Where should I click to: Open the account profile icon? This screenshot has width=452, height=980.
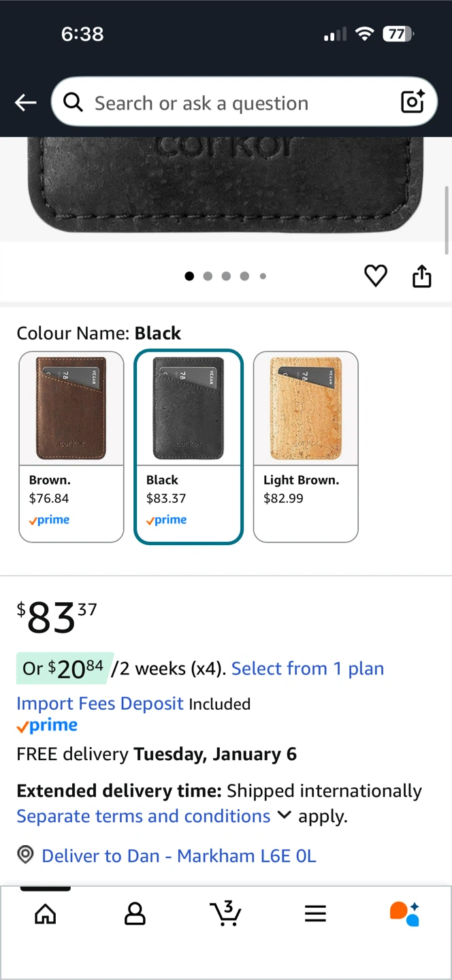pos(135,914)
